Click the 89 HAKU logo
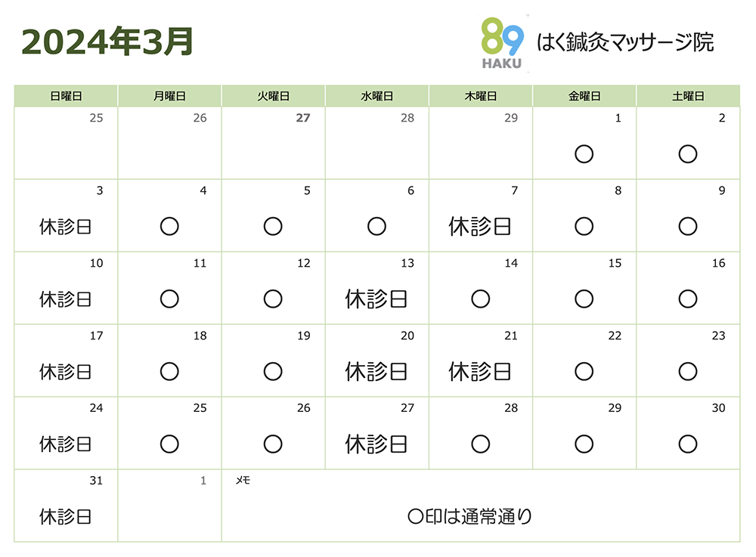The image size is (756, 557). [x=502, y=43]
